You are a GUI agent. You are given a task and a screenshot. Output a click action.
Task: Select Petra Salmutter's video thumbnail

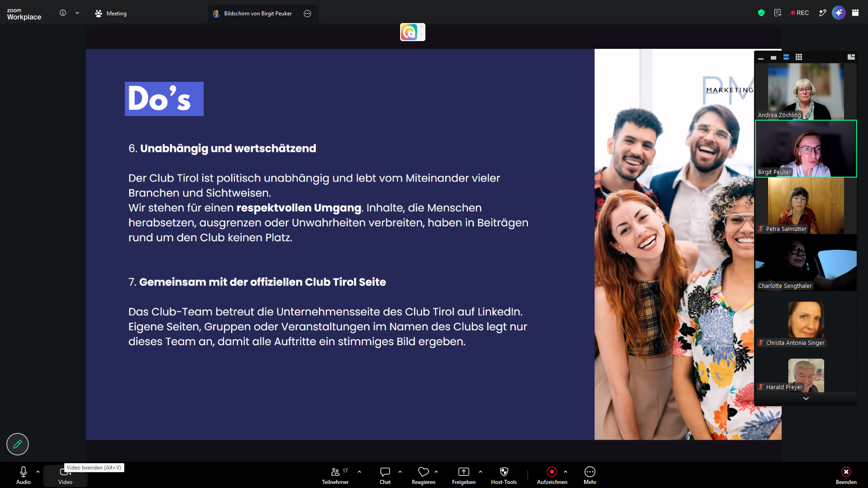tap(806, 206)
